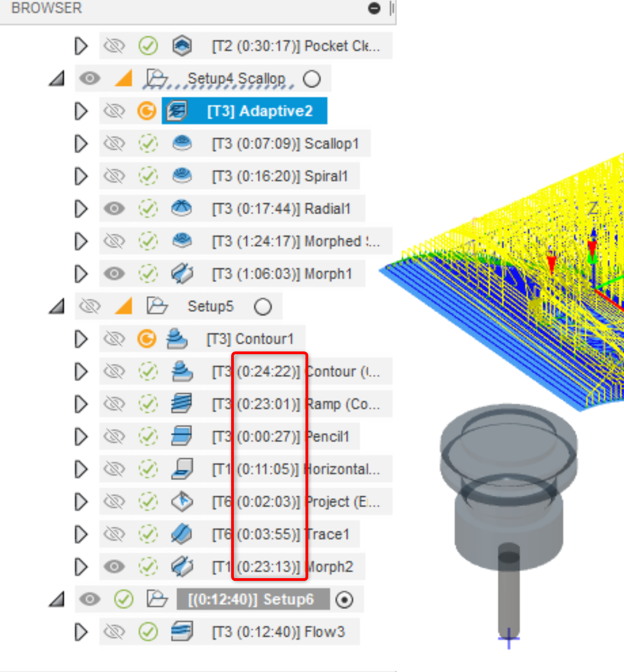Collapse the Setup4 Scallop group
The width and height of the screenshot is (624, 672).
56,78
